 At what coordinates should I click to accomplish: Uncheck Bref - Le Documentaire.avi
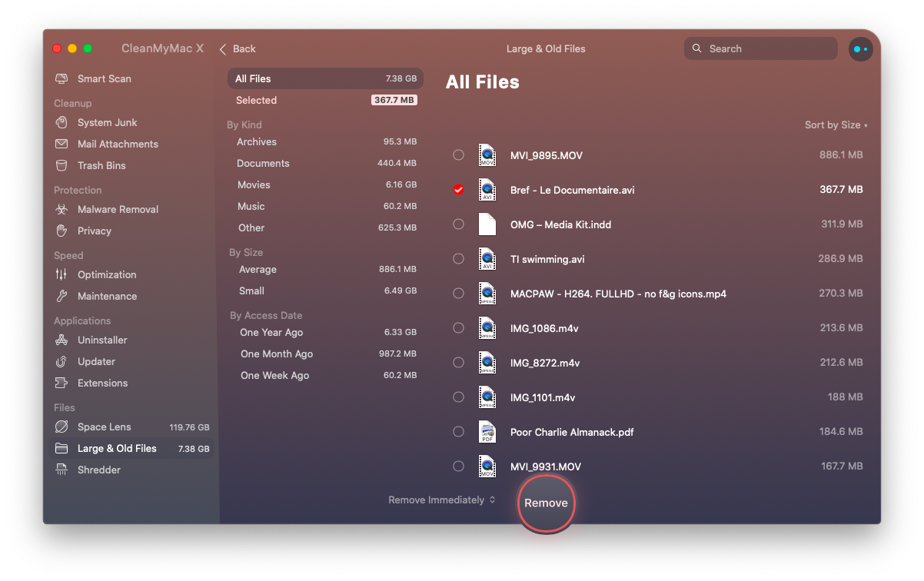[x=459, y=190]
